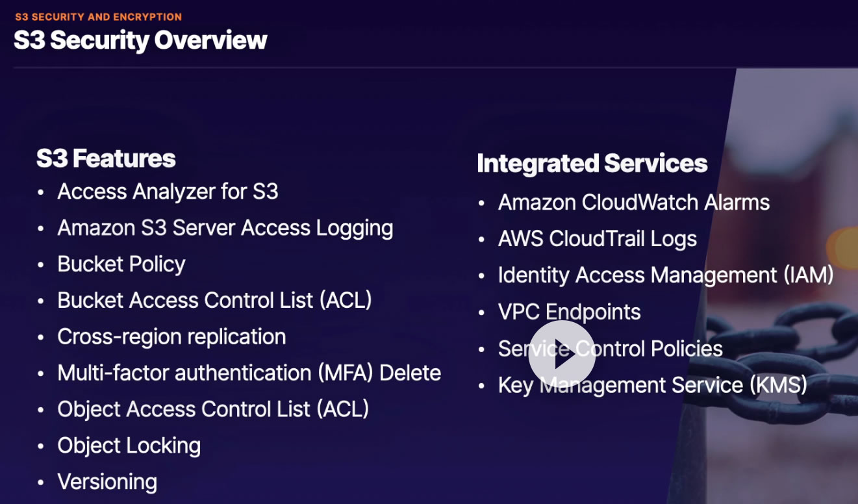This screenshot has width=858, height=504.
Task: Click Object Access Control List (ACL) text
Action: (x=213, y=409)
